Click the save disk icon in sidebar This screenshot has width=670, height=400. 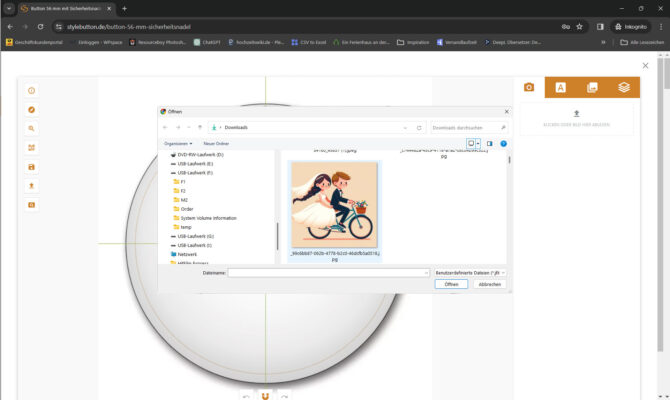click(x=32, y=167)
